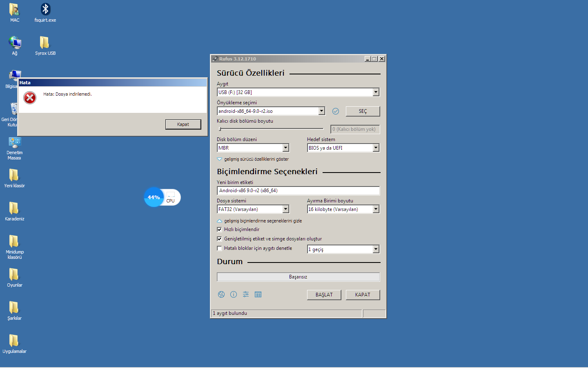This screenshot has width=588, height=368.
Task: Click the KAPAT button in Rufus
Action: [363, 295]
